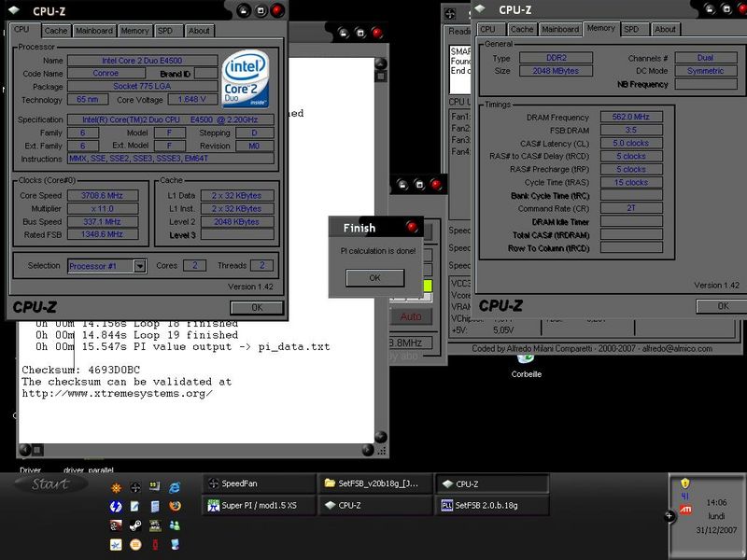Click the Command Rate 2T value
747x560 pixels.
click(x=631, y=208)
